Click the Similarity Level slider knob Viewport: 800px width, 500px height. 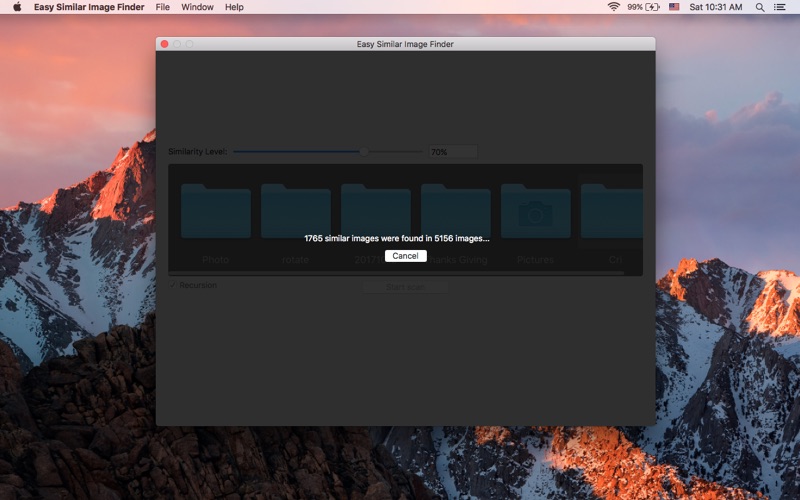364,152
